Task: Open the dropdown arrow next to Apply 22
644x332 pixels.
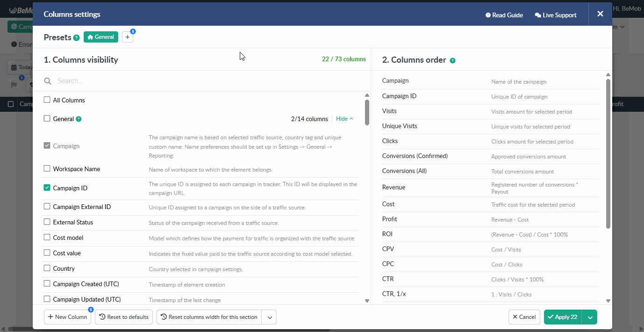Action: pyautogui.click(x=590, y=317)
